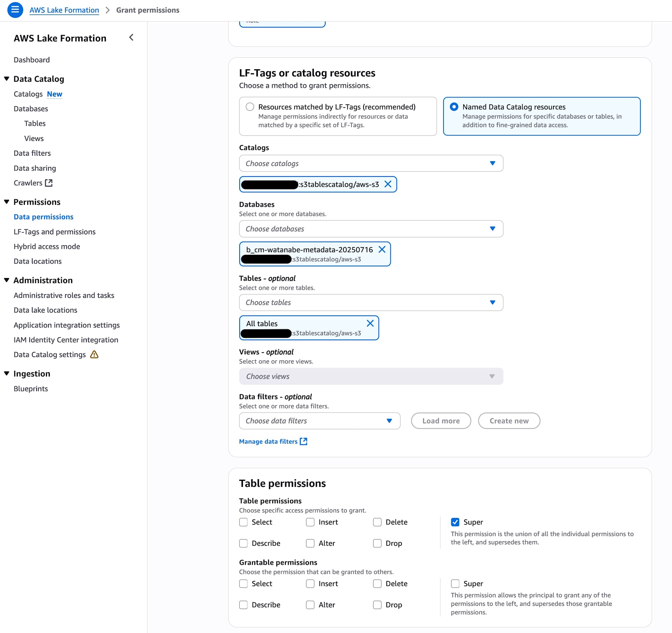The width and height of the screenshot is (672, 633).
Task: Open Tables in the sidebar
Action: (x=35, y=123)
